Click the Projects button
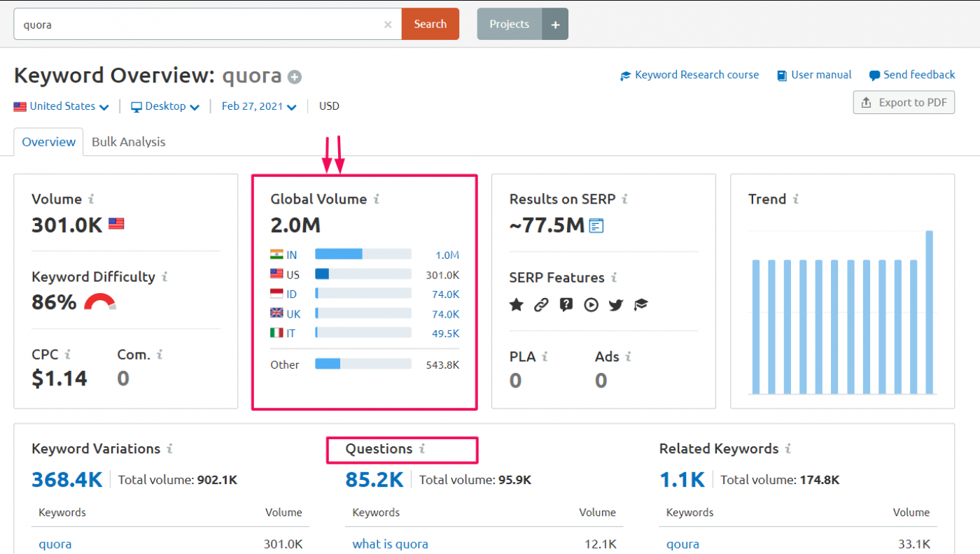 pyautogui.click(x=510, y=24)
